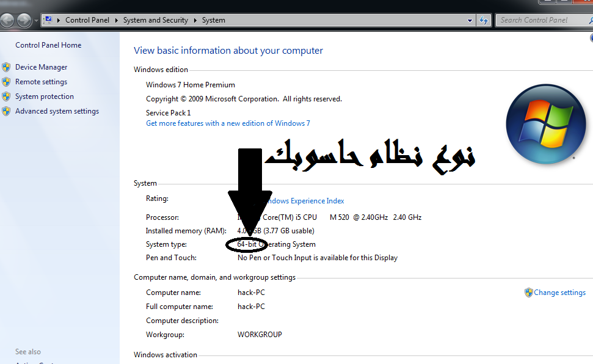Click shield icon next to Remote settings
The width and height of the screenshot is (593, 364).
6,82
